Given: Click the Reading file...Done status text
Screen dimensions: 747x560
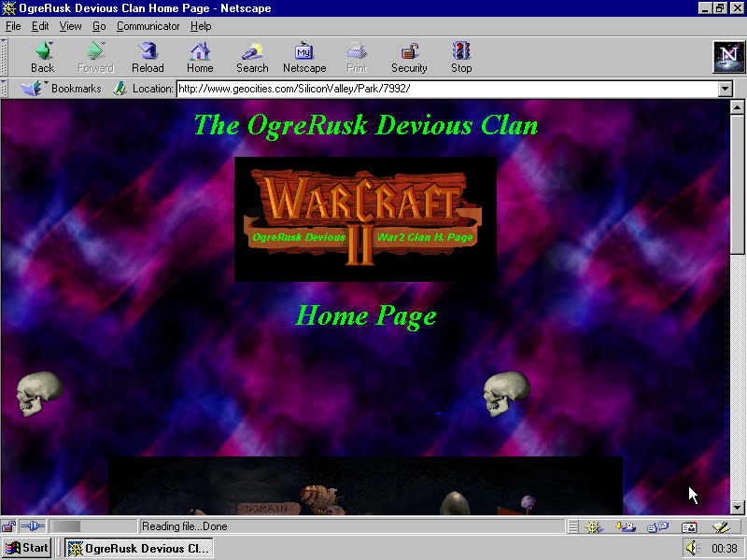Looking at the screenshot, I should (x=184, y=526).
